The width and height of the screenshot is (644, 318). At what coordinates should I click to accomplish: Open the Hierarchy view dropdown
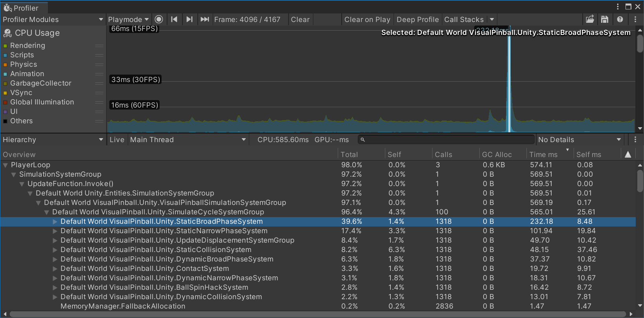pyautogui.click(x=53, y=139)
